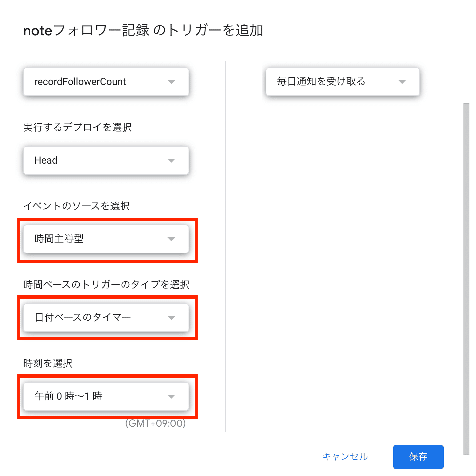
Task: Click the イベントのソースを選択 heading
Action: click(77, 206)
